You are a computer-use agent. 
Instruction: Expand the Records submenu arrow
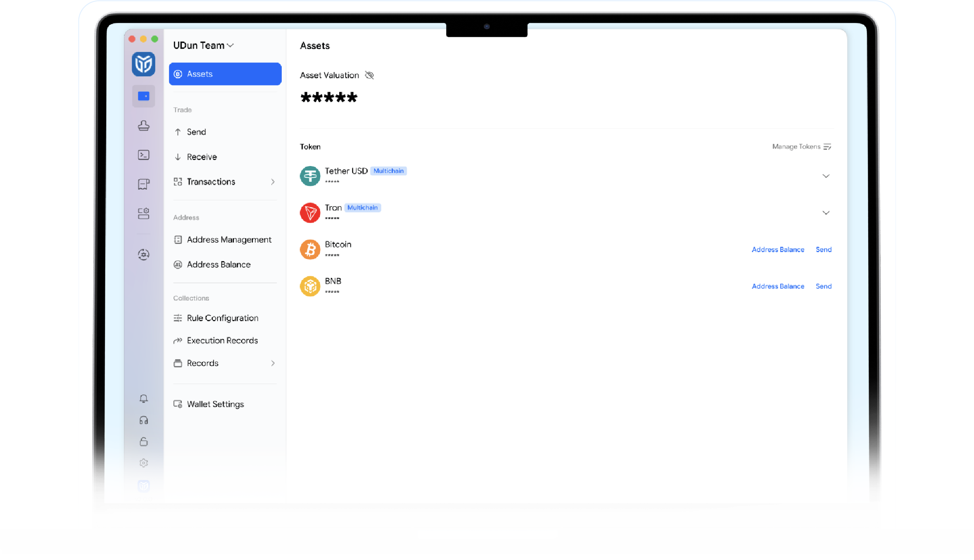[x=273, y=363]
